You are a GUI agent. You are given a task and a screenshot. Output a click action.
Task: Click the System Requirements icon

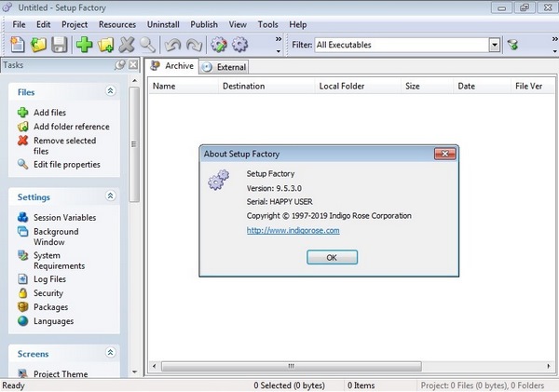(x=22, y=255)
